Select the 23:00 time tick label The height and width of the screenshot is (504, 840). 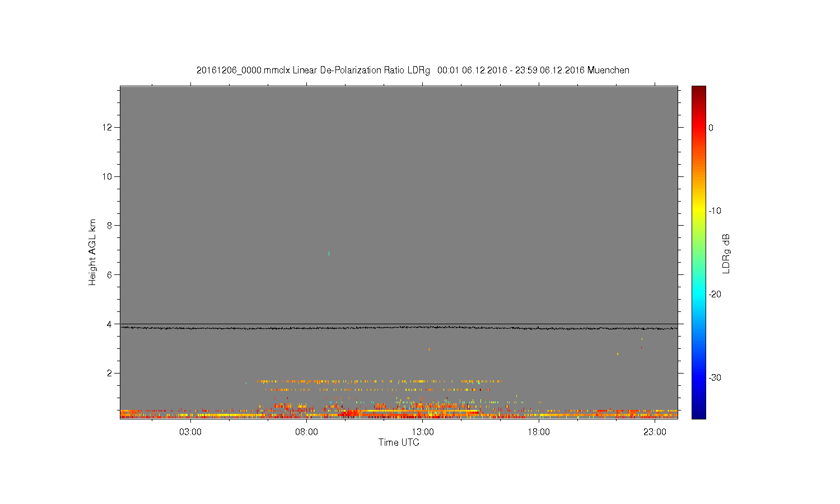655,432
